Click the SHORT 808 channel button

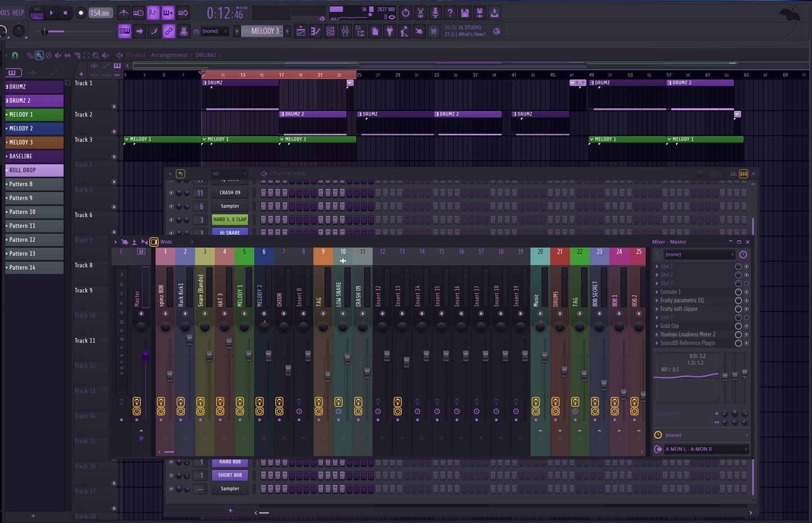pyautogui.click(x=230, y=475)
